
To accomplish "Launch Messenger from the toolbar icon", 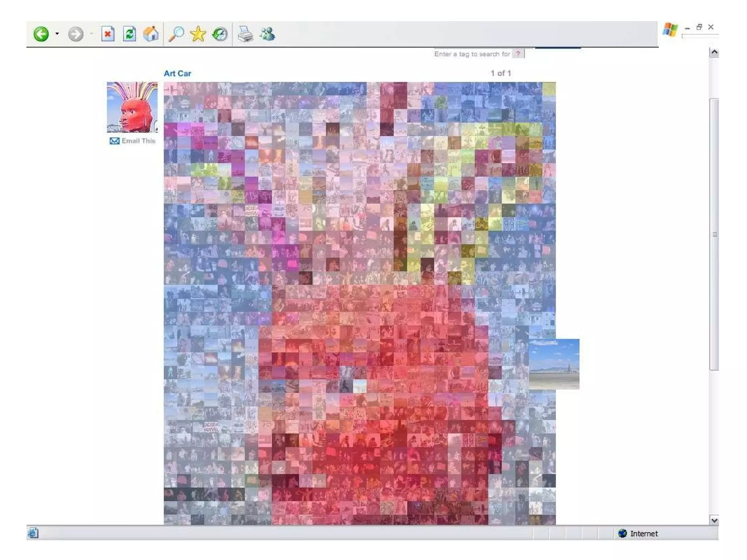I will pyautogui.click(x=267, y=34).
